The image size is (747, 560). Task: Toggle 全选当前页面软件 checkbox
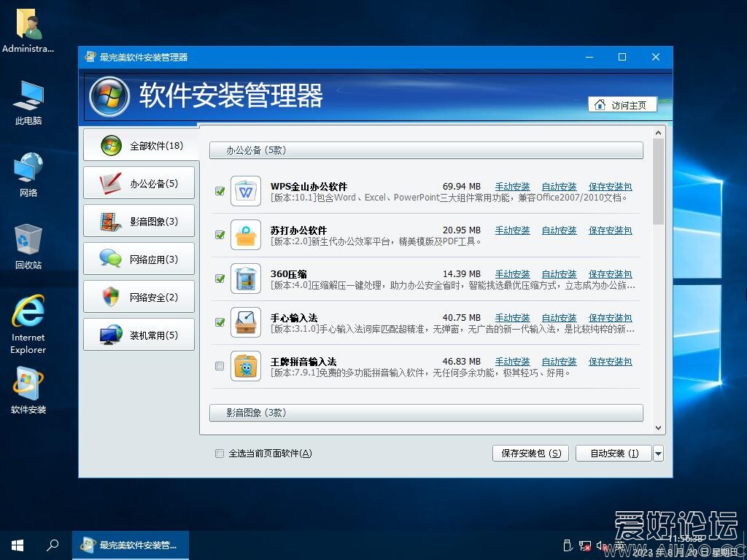pyautogui.click(x=220, y=454)
